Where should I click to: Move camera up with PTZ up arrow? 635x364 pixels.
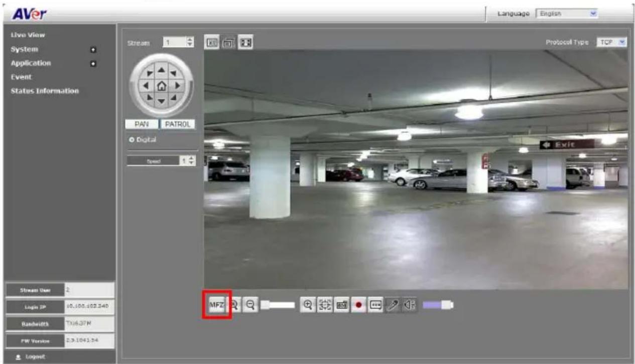tap(162, 71)
